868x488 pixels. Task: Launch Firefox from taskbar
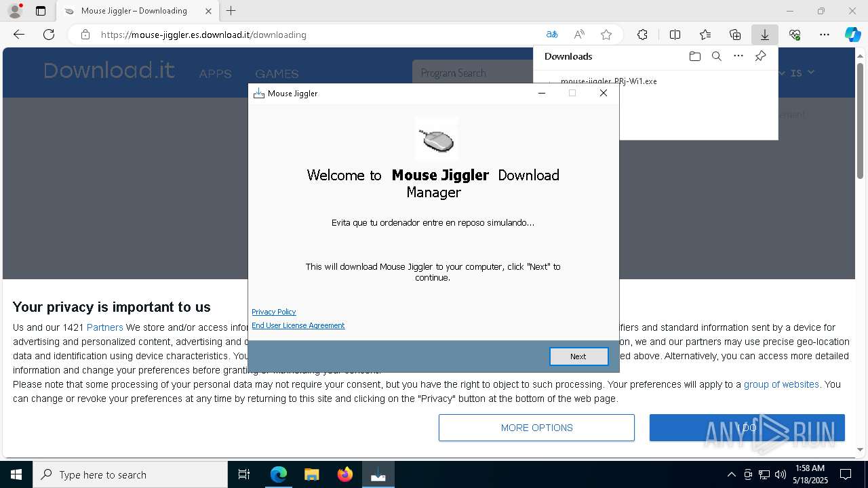(x=345, y=474)
